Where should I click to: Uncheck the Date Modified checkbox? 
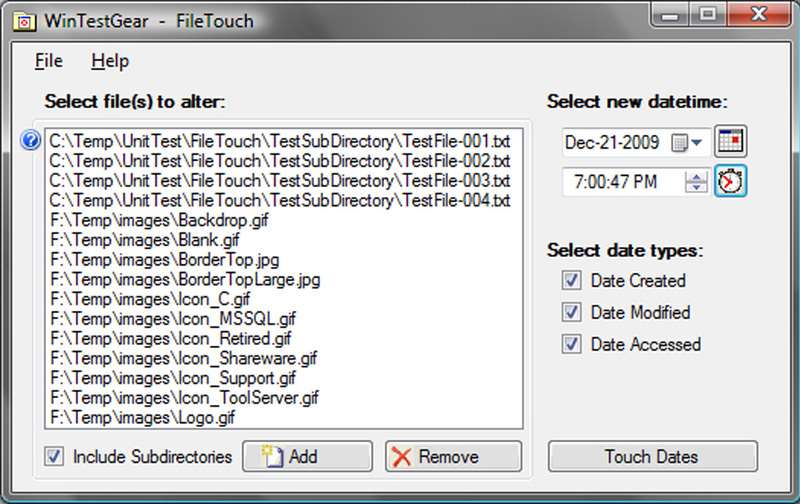pyautogui.click(x=571, y=312)
